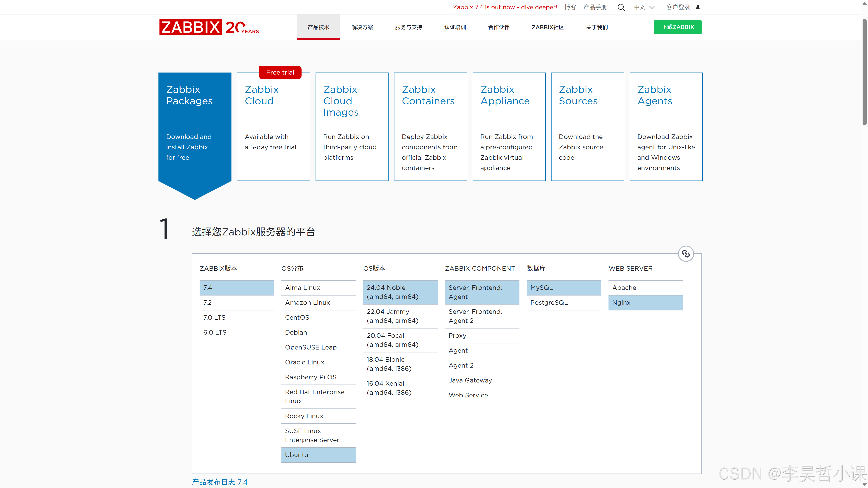Open the 服务与支持 menu
The image size is (868, 488).
coord(408,27)
